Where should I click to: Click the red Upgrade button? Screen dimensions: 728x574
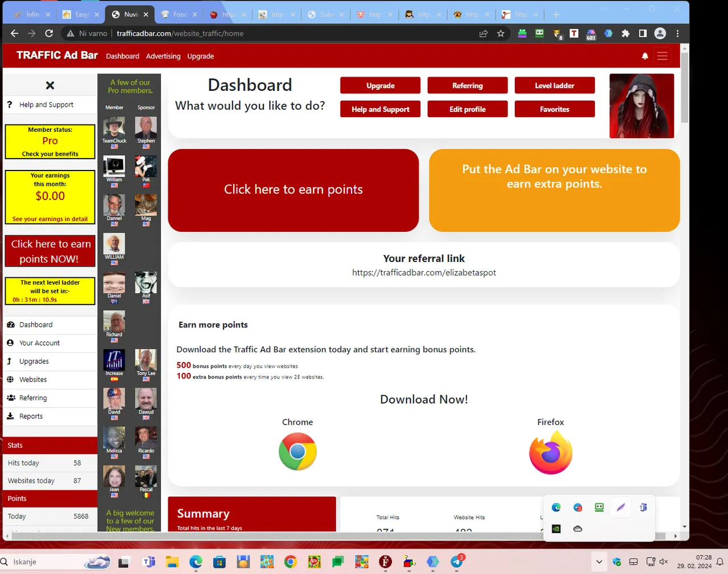coord(380,85)
